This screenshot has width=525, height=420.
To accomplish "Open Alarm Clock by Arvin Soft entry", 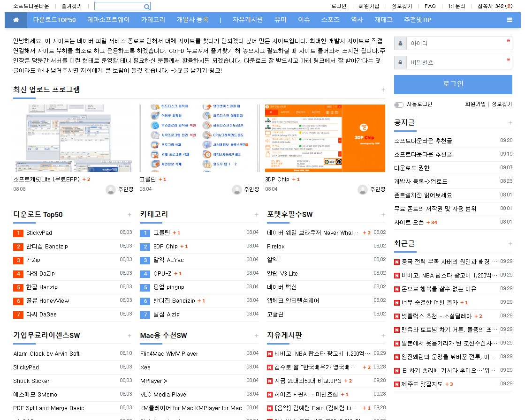I will click(x=46, y=354).
